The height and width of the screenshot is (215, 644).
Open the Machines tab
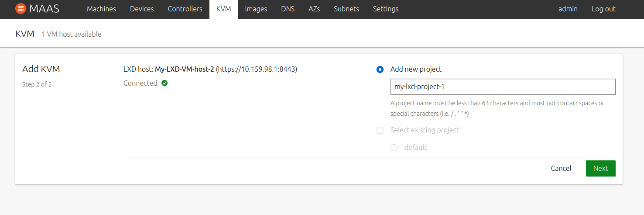coord(101,9)
